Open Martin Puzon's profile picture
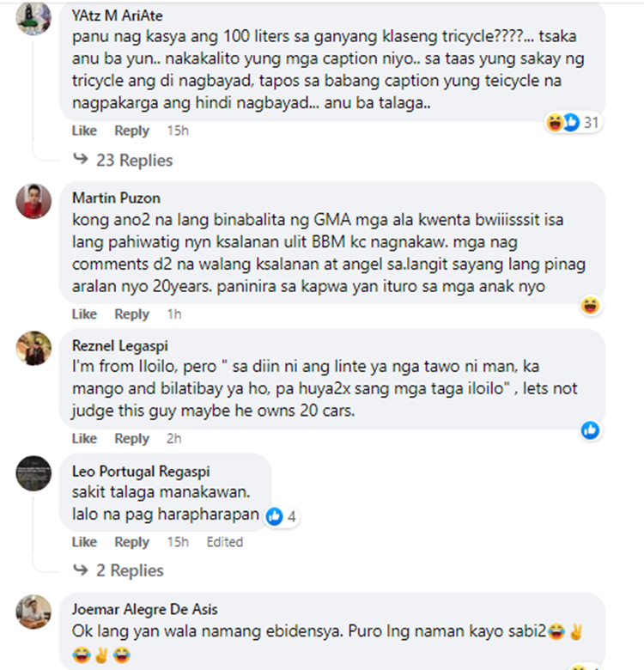 coord(33,201)
